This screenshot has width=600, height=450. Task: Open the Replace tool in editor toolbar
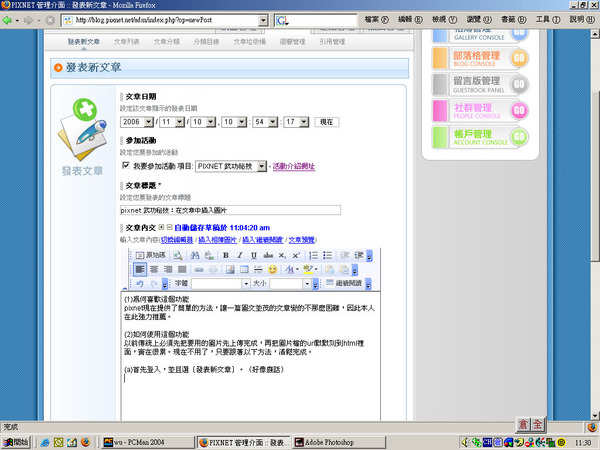click(209, 255)
